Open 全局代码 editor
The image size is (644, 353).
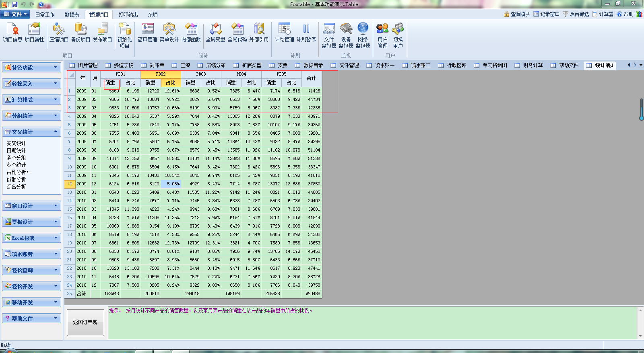pos(237,33)
